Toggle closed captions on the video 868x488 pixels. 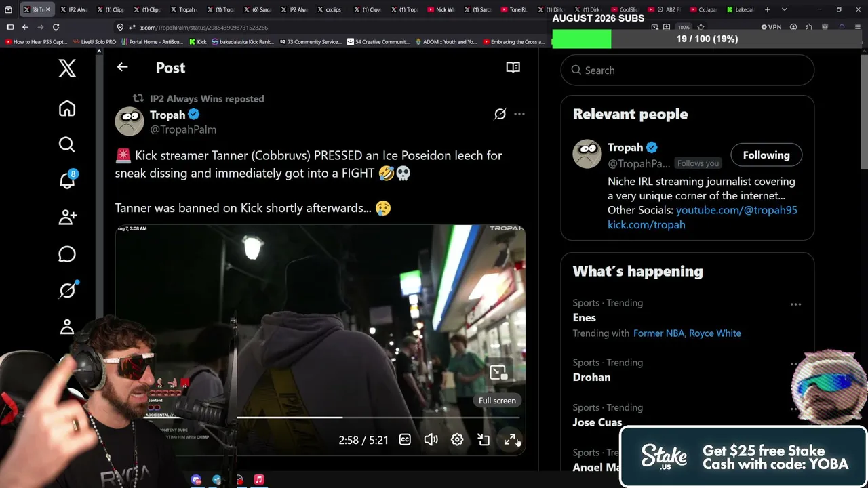pyautogui.click(x=405, y=440)
